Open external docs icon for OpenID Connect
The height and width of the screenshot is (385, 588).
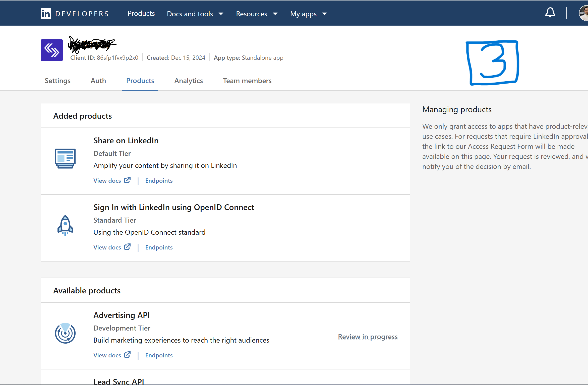[127, 247]
